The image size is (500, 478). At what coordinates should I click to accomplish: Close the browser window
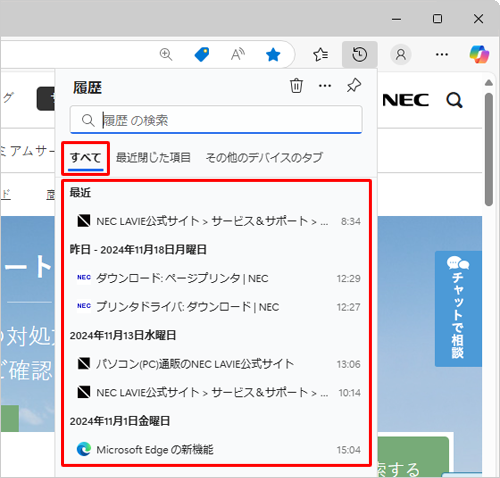[478, 19]
